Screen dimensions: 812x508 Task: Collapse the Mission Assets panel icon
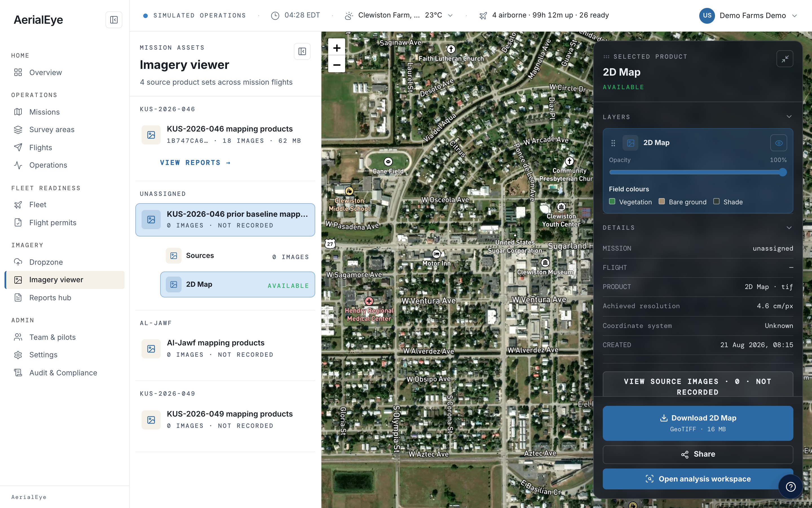[302, 51]
